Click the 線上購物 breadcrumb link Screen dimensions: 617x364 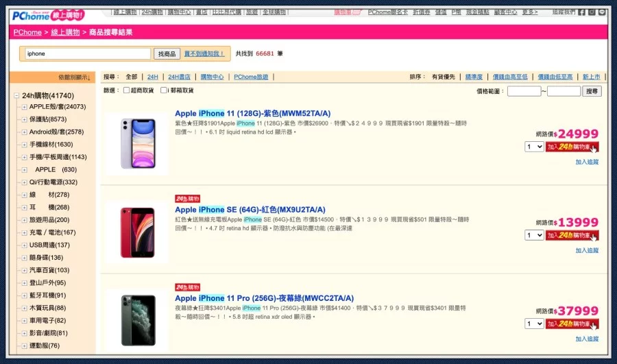(65, 32)
